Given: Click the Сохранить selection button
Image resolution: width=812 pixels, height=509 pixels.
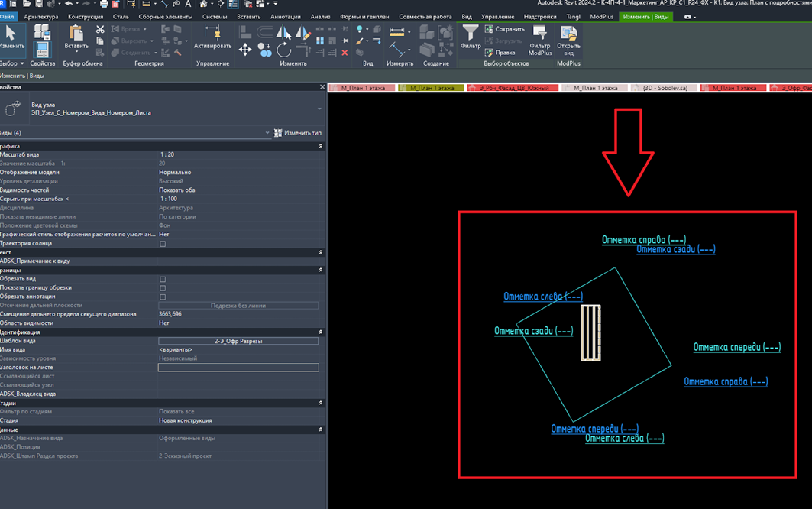Looking at the screenshot, I should [504, 29].
